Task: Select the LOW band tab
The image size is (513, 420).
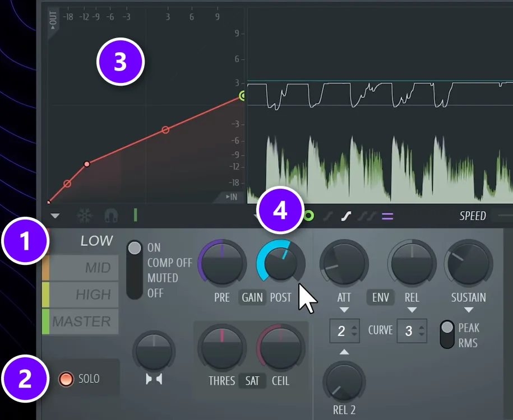Action: (81, 241)
